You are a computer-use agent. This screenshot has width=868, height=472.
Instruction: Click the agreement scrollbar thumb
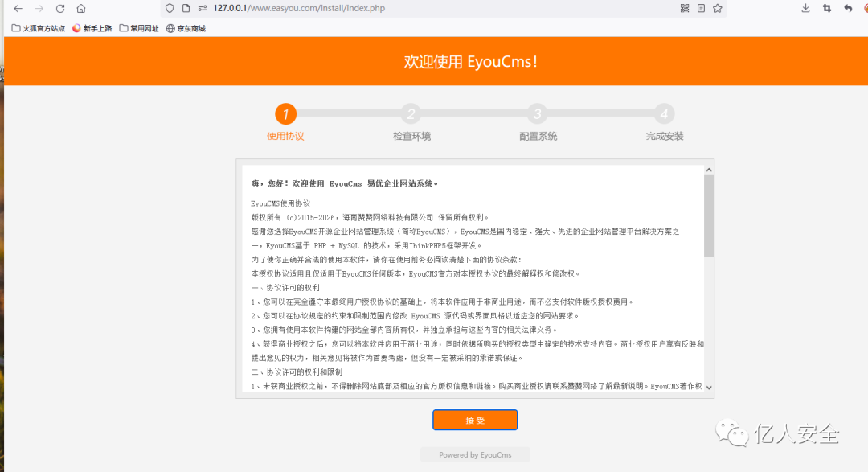[x=709, y=216]
